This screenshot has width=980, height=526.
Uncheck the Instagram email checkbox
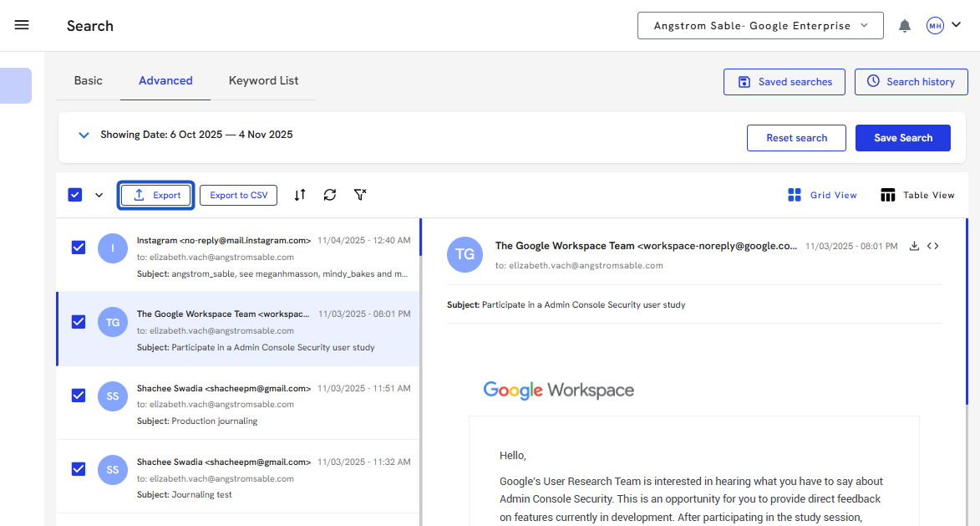[79, 248]
